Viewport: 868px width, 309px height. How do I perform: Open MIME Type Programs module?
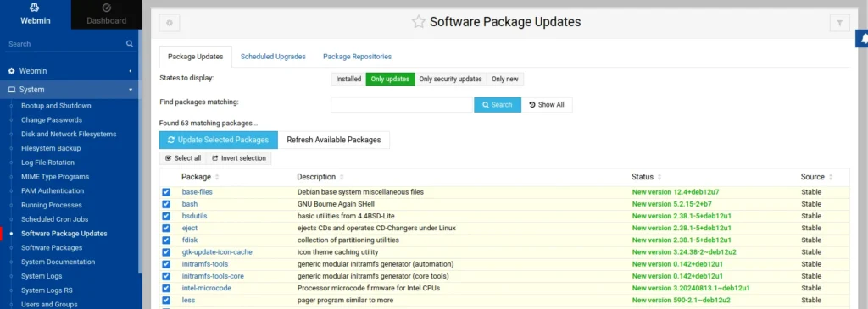55,177
